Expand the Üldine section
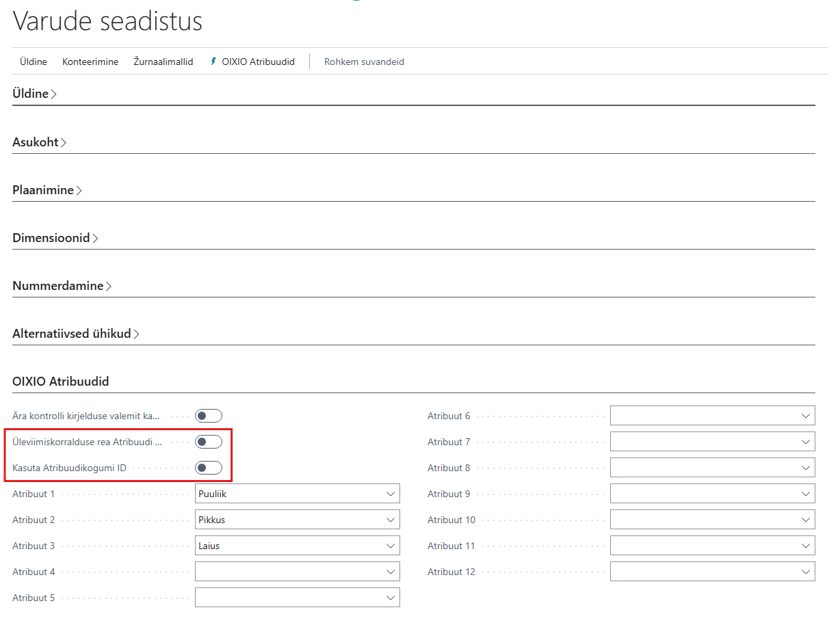Viewport: 840px width, 638px height. coord(34,94)
